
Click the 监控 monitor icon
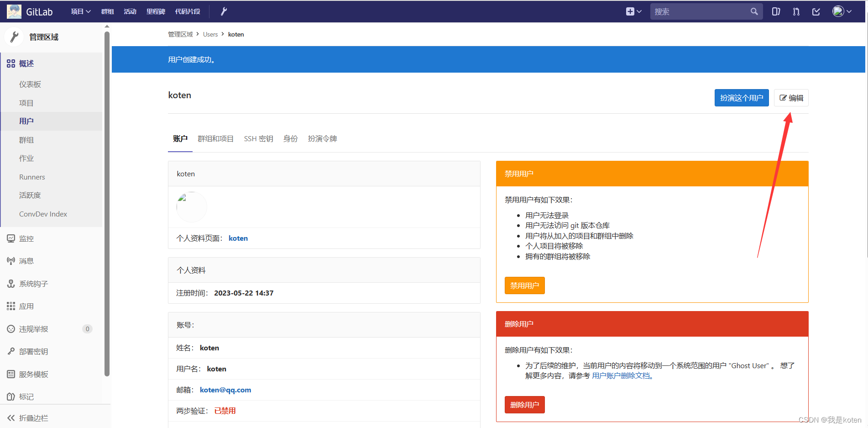tap(11, 238)
